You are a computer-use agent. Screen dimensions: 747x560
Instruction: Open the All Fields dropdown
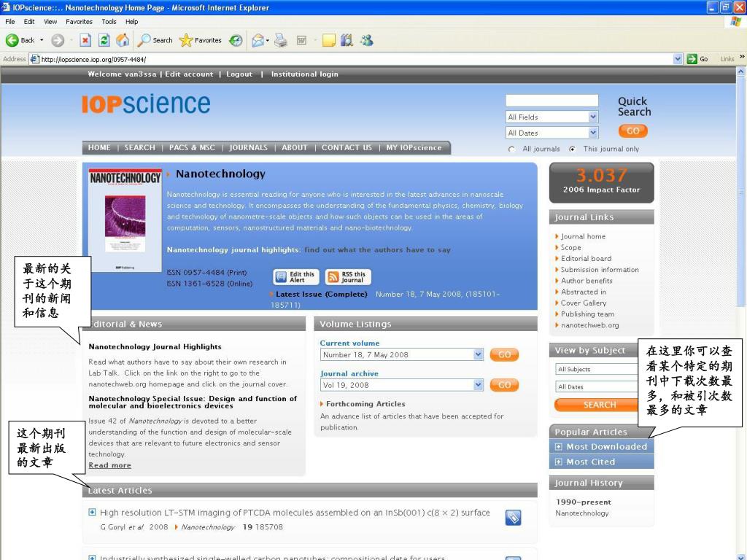pos(551,117)
